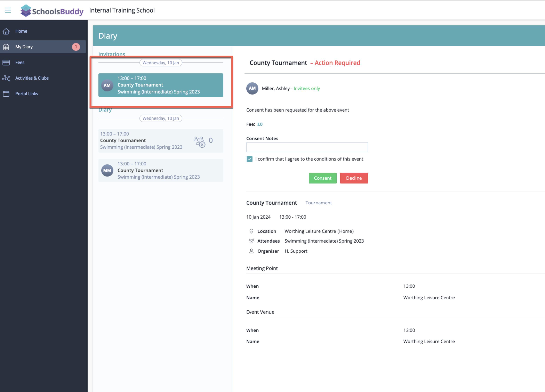This screenshot has height=392, width=545.
Task: Click the hamburger menu icon
Action: pyautogui.click(x=8, y=10)
